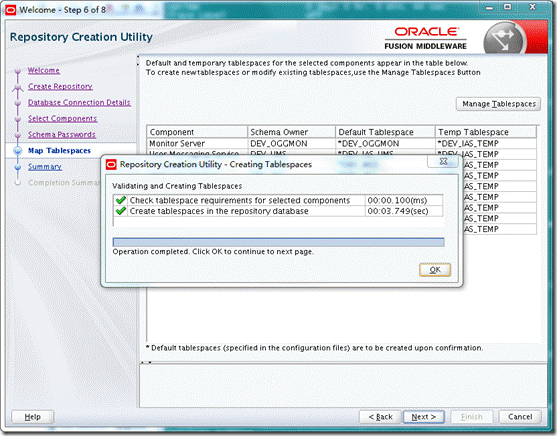This screenshot has width=557, height=436.
Task: Click the Schema Owner column header
Action: click(x=291, y=132)
